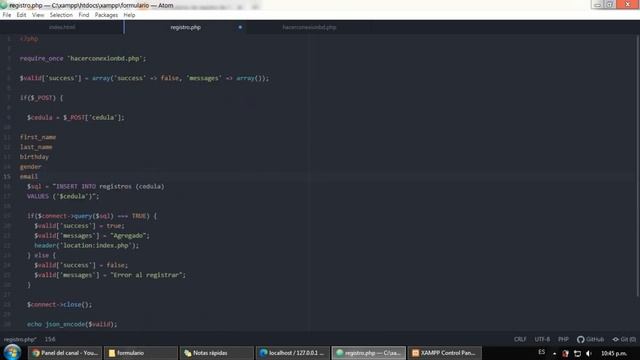Switch to Chrome Panel del canal taskbar item

click(x=65, y=353)
